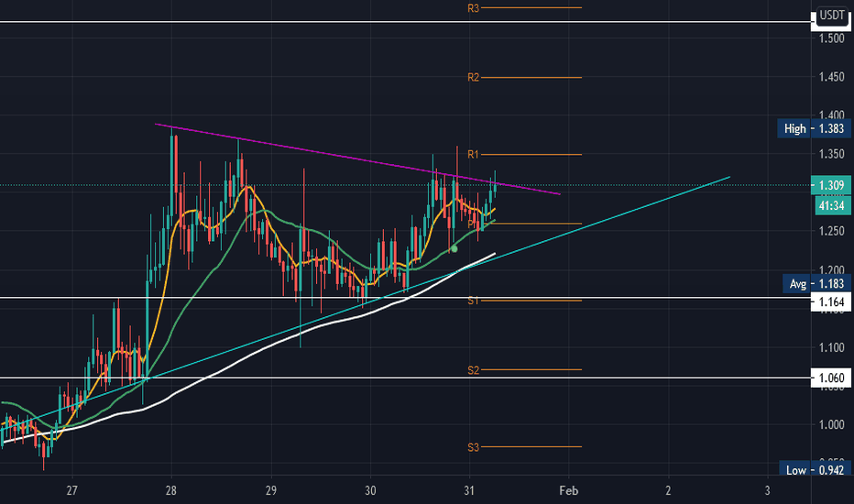The image size is (854, 504).
Task: Click the Feb label on time axis
Action: [x=569, y=490]
